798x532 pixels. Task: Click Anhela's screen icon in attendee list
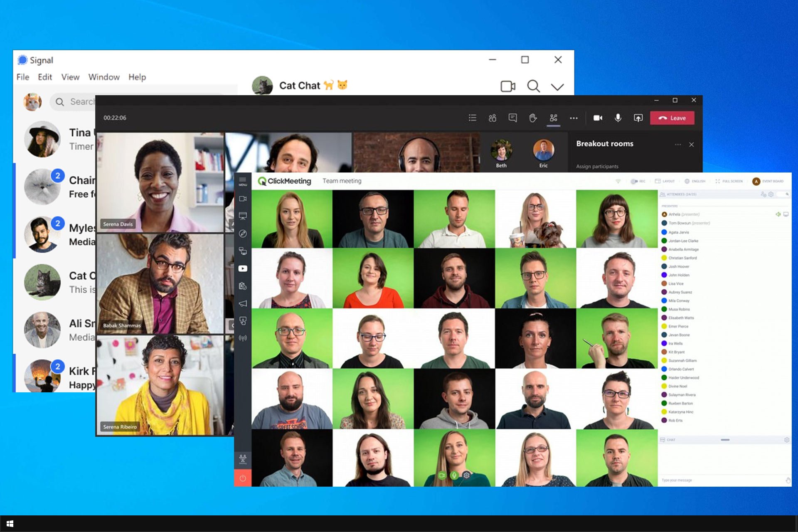(786, 214)
